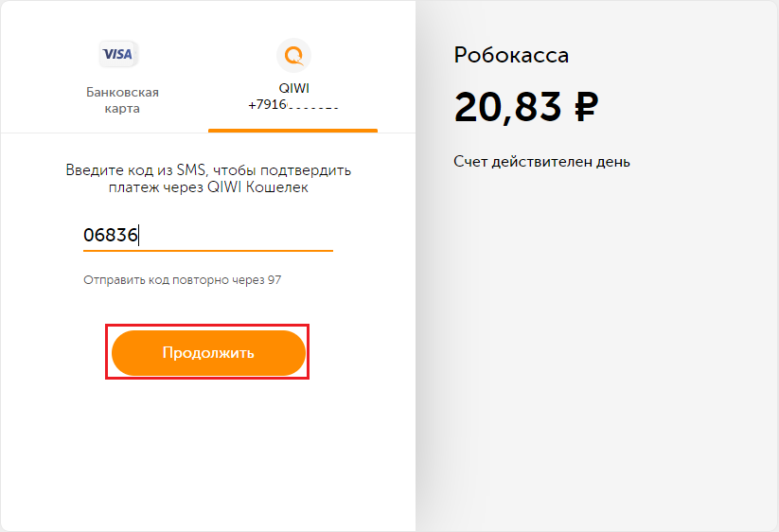779x532 pixels.
Task: Switch to the Банковская карта tab
Action: click(122, 99)
